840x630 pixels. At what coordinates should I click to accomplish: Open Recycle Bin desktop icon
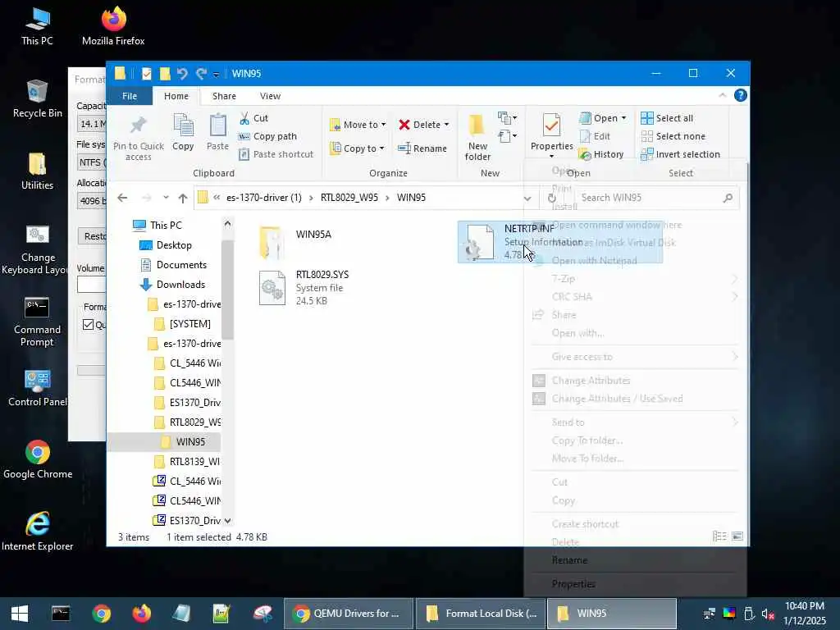tap(37, 98)
